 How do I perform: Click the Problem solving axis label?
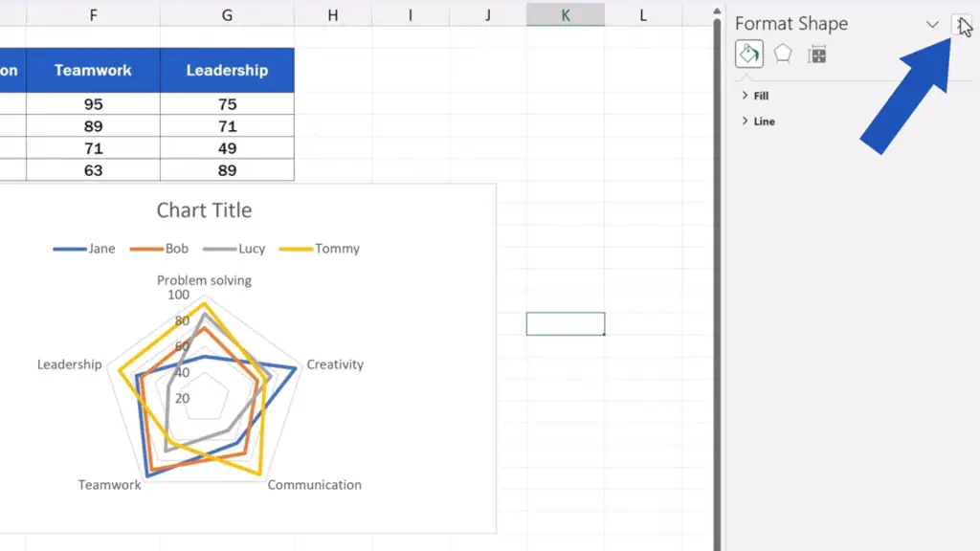pos(204,280)
